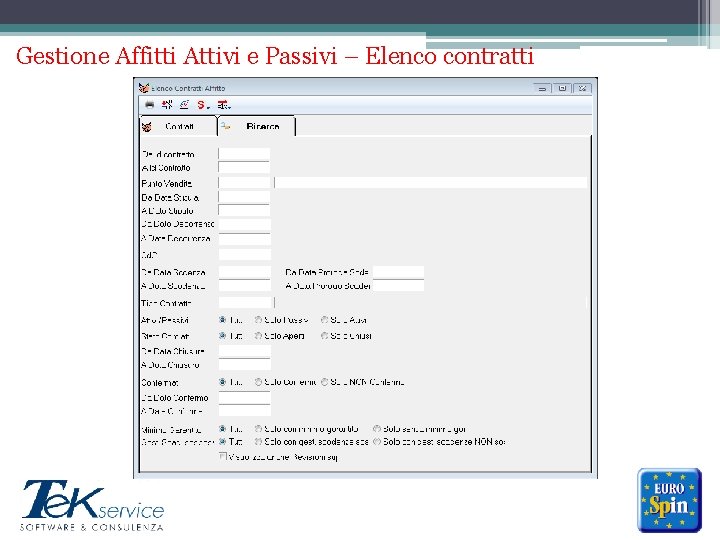Select Tutti in the Minimo Garantito row
The image size is (720, 540).
tap(223, 428)
